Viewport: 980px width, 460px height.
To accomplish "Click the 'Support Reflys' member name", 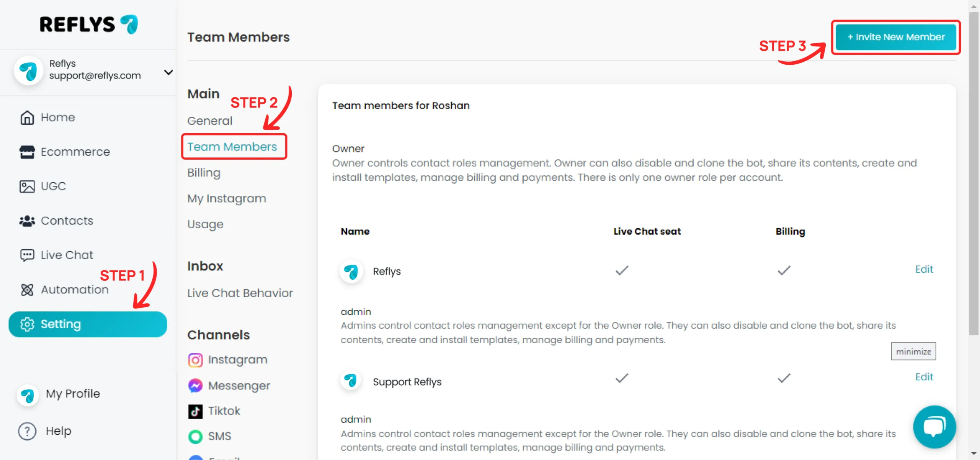I will 407,382.
